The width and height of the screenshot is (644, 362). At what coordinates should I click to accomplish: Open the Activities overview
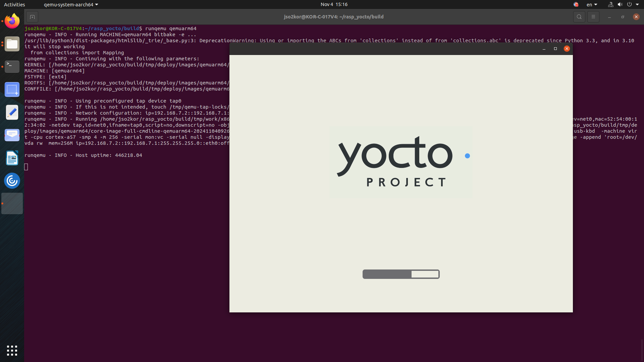[x=14, y=4]
